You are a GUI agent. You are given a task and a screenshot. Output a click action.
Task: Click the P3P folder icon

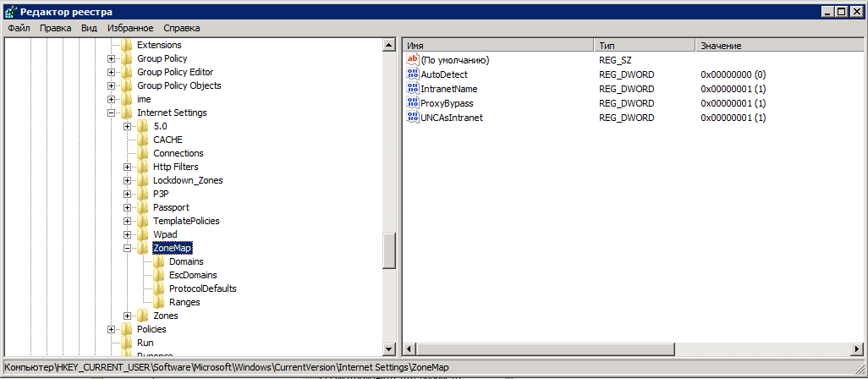(143, 195)
